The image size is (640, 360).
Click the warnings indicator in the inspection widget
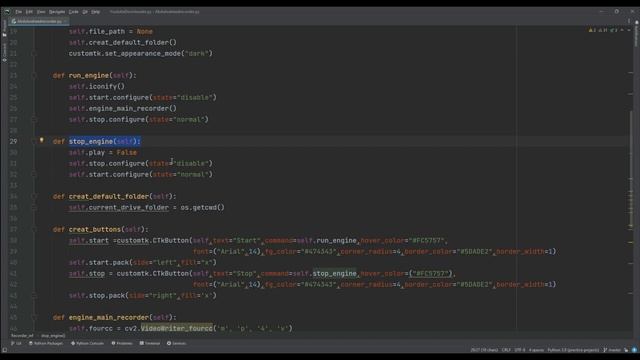(x=592, y=30)
